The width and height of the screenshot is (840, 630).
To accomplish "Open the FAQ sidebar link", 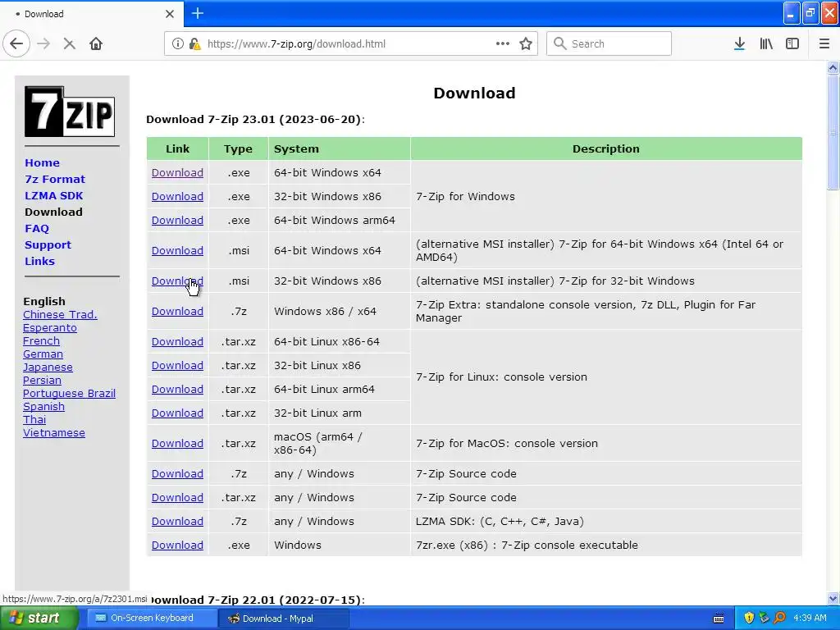I will point(36,229).
